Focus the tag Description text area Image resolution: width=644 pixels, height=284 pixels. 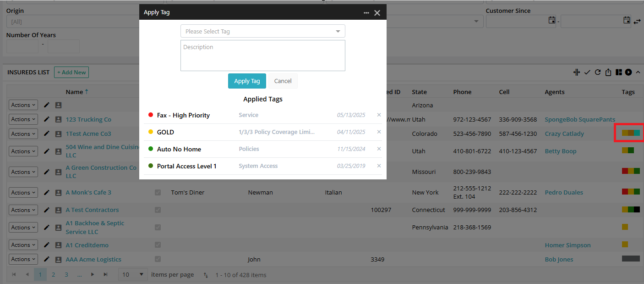click(263, 56)
